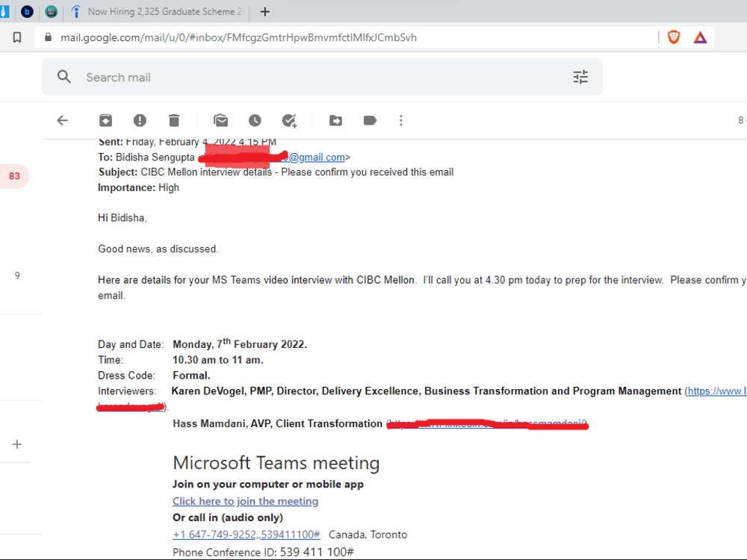This screenshot has width=747, height=560.
Task: Click here to join the meeting link
Action: (245, 501)
